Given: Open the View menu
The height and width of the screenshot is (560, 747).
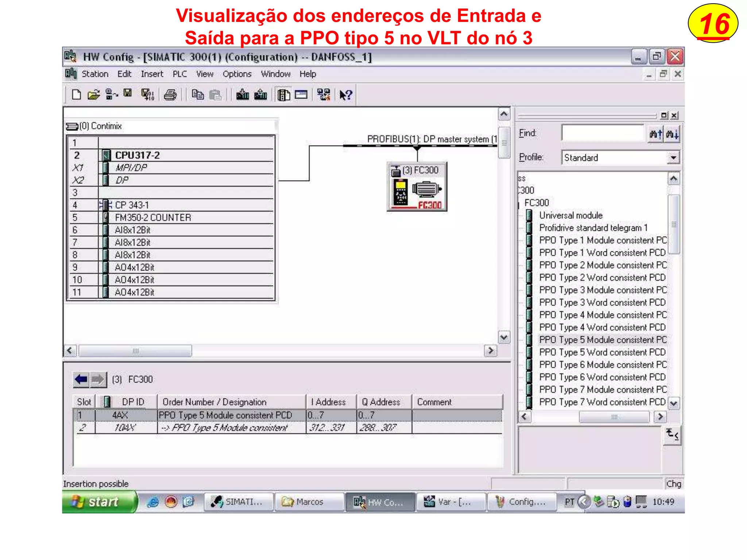Looking at the screenshot, I should click(x=205, y=74).
